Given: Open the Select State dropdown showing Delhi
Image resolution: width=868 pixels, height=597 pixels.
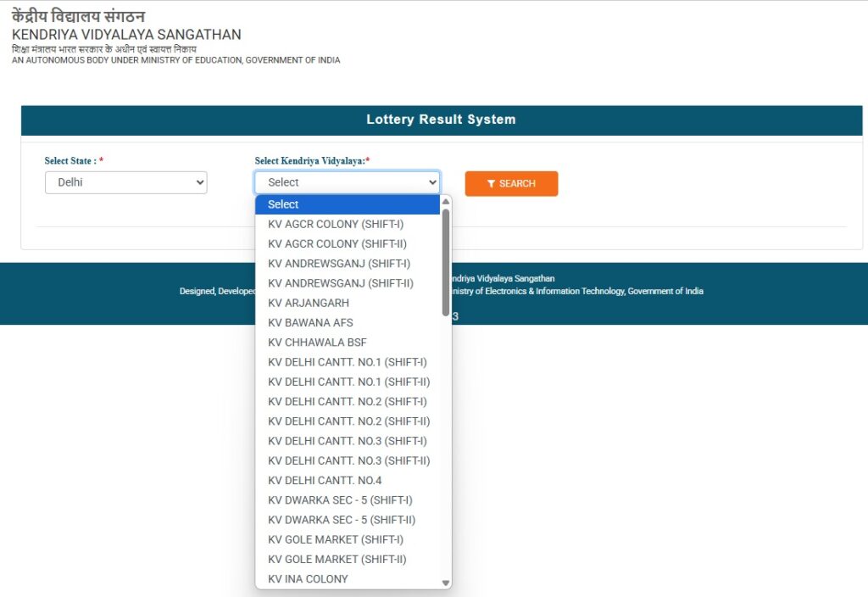Looking at the screenshot, I should (x=125, y=183).
